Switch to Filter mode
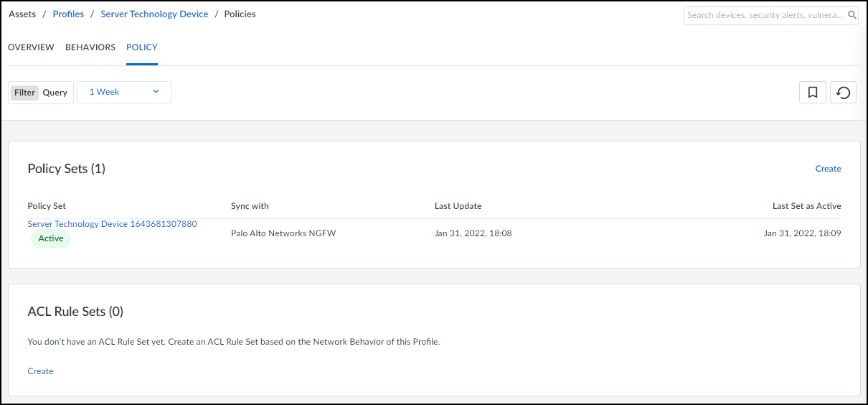The width and height of the screenshot is (868, 405). (24, 93)
